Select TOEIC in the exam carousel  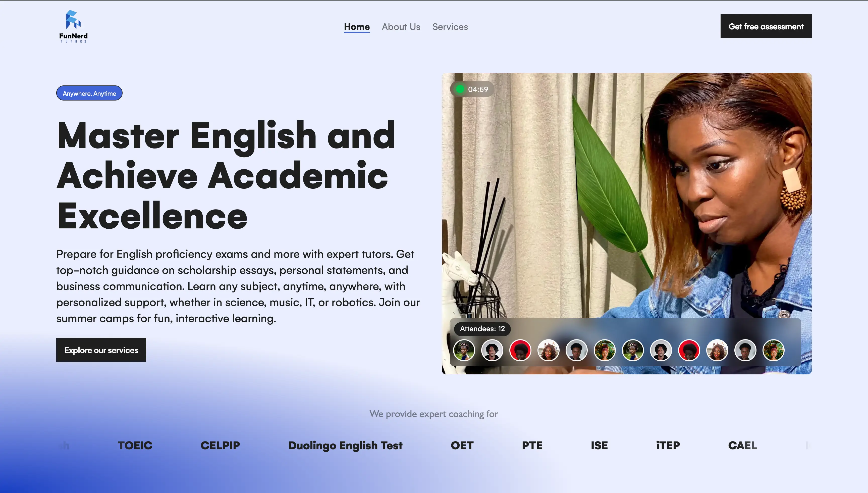click(x=135, y=445)
